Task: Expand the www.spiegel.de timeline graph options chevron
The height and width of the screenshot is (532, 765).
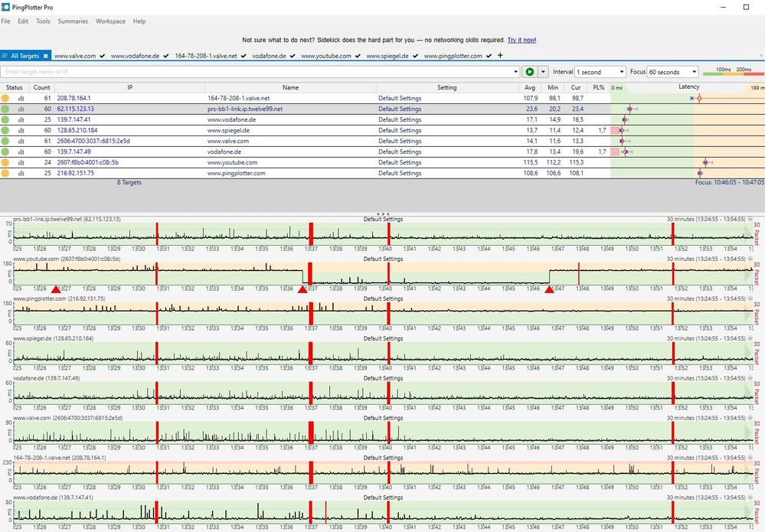Action: point(750,338)
